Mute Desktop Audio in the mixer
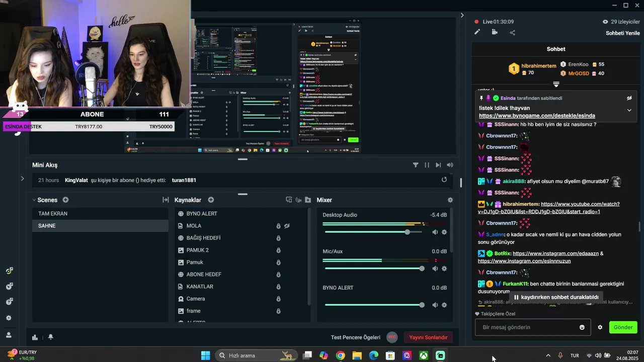 [x=435, y=232]
